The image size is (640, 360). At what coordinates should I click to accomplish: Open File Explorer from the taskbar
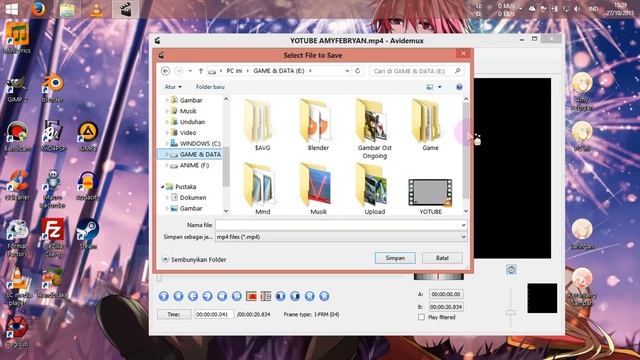[67, 9]
